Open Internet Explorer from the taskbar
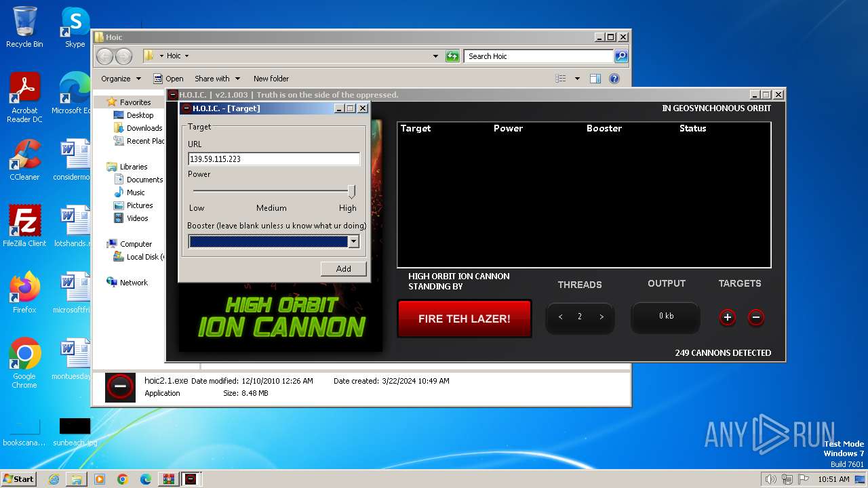The image size is (868, 488). 54,479
